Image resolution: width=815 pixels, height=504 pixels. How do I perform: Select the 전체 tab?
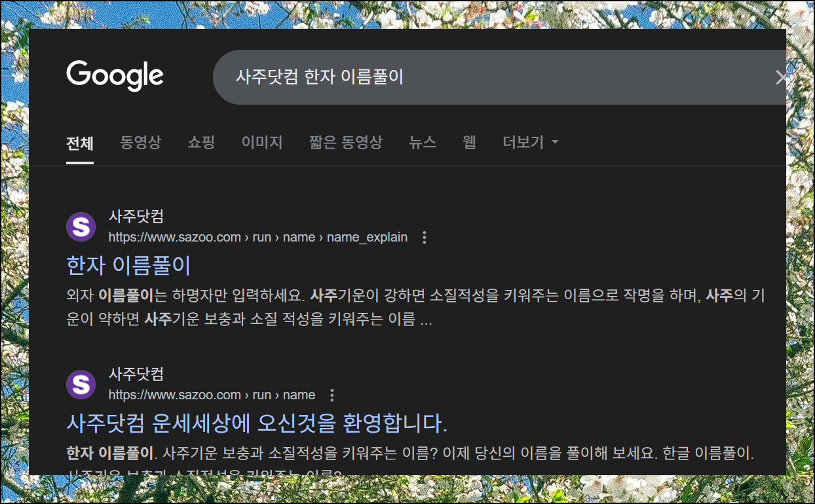click(80, 143)
